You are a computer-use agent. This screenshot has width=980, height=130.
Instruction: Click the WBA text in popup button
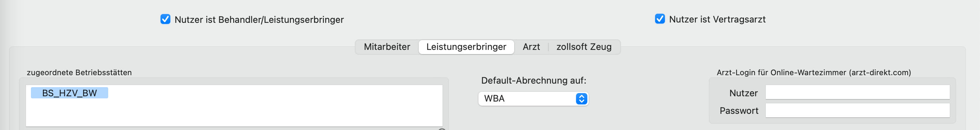tap(494, 98)
